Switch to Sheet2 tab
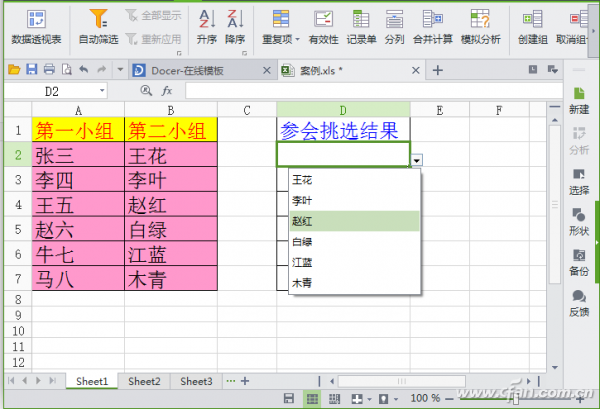 click(144, 381)
